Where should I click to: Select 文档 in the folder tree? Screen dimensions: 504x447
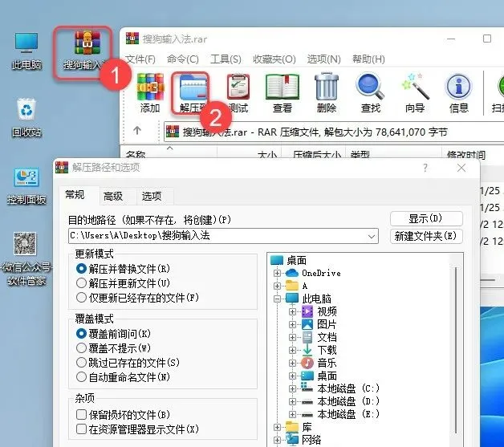pos(319,337)
